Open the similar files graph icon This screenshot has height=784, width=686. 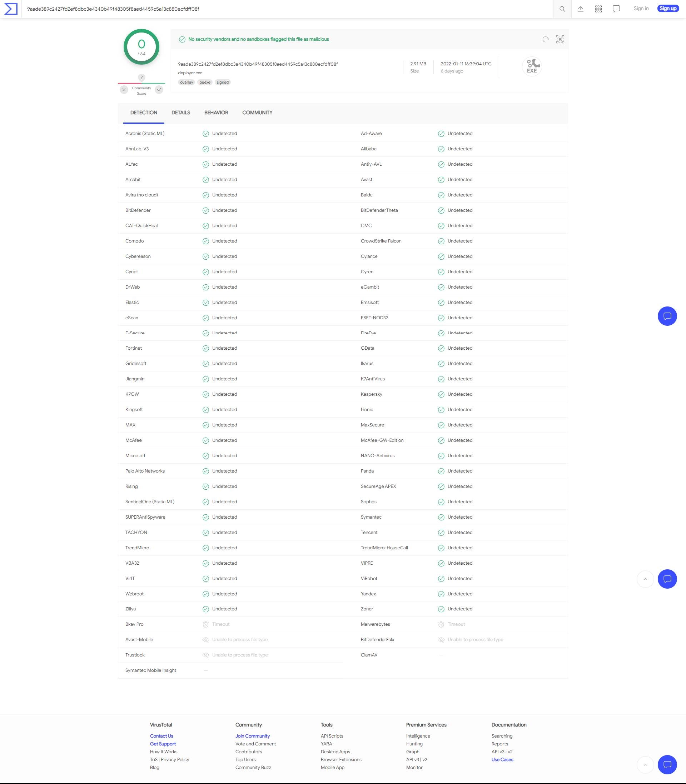point(560,39)
